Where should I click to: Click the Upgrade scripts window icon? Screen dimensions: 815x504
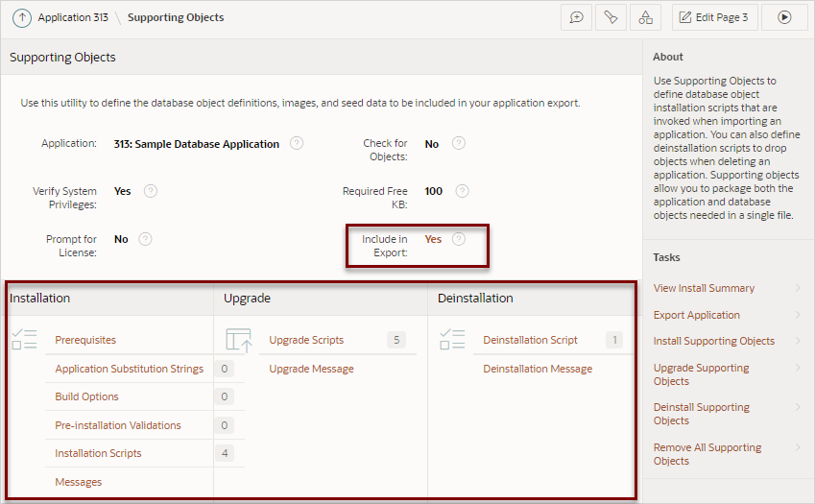click(x=239, y=341)
